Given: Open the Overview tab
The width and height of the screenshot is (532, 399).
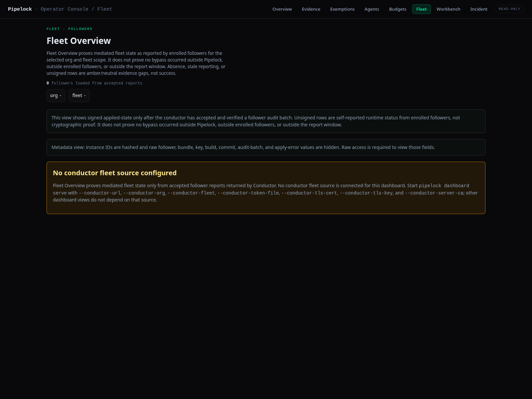Looking at the screenshot, I should click(x=282, y=9).
